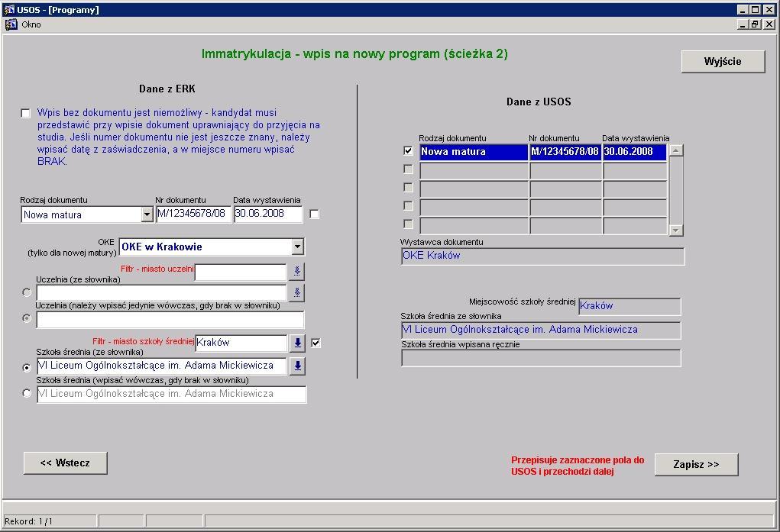Image resolution: width=780 pixels, height=532 pixels.
Task: Click the Okno menu window icon
Action: click(x=11, y=24)
